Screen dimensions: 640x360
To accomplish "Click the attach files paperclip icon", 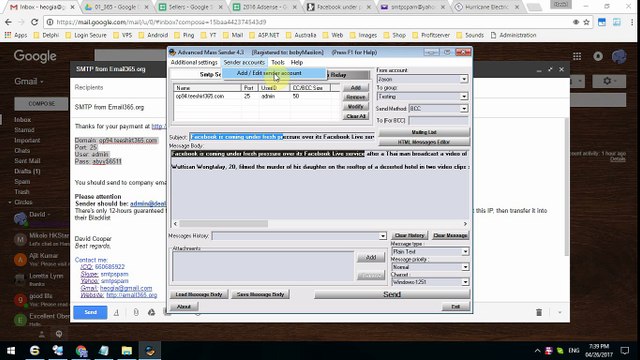I will pos(136,312).
